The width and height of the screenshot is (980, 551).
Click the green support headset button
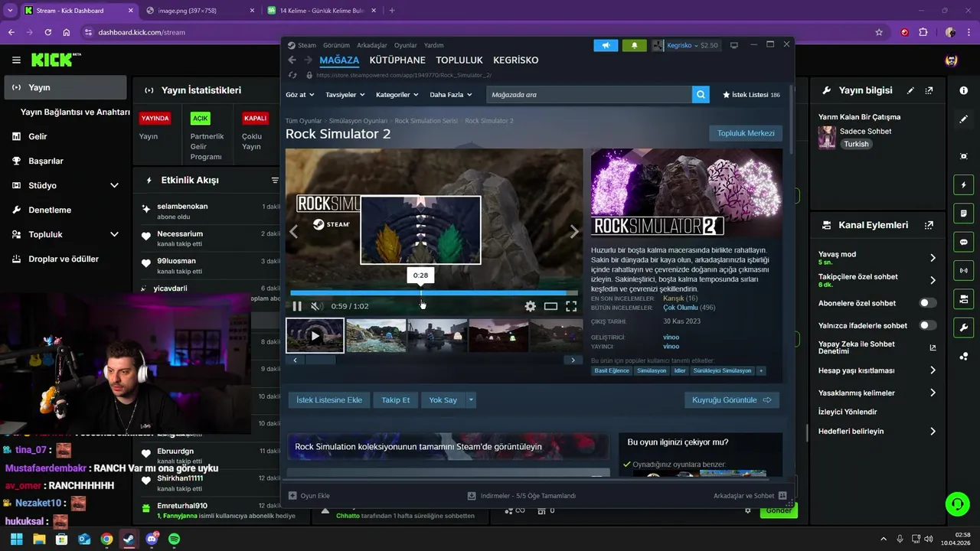pos(957,504)
